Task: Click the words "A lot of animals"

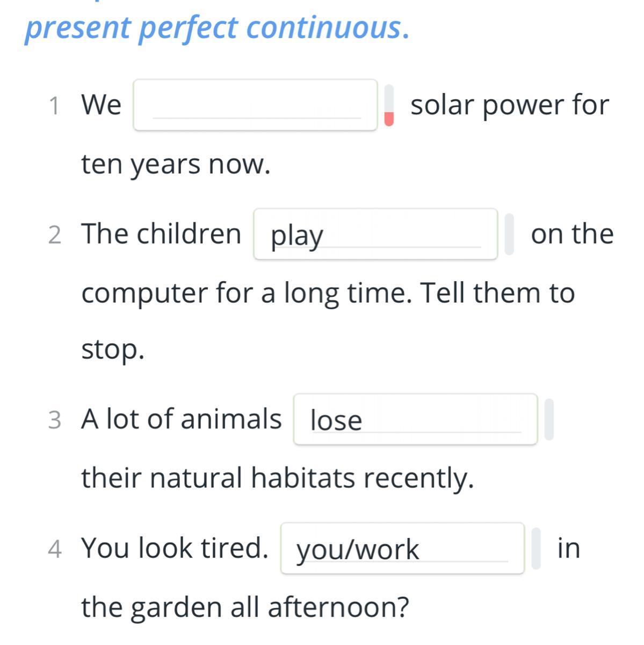Action: click(181, 419)
